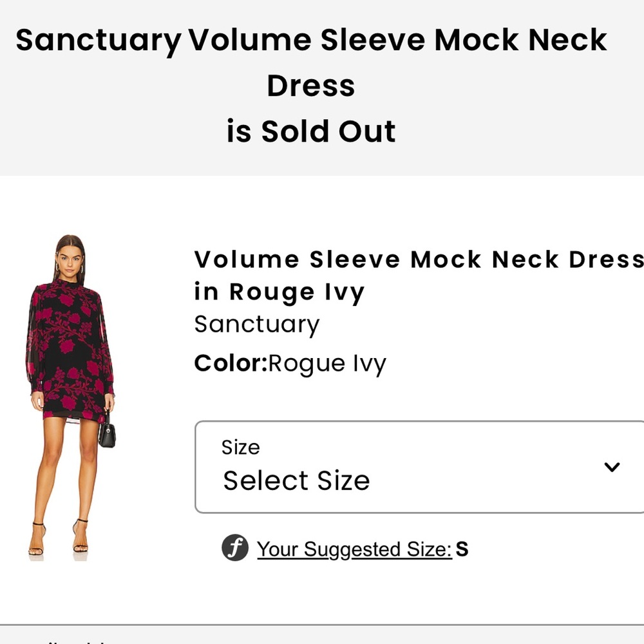
Task: Click the suggested size letter S
Action: [x=460, y=549]
